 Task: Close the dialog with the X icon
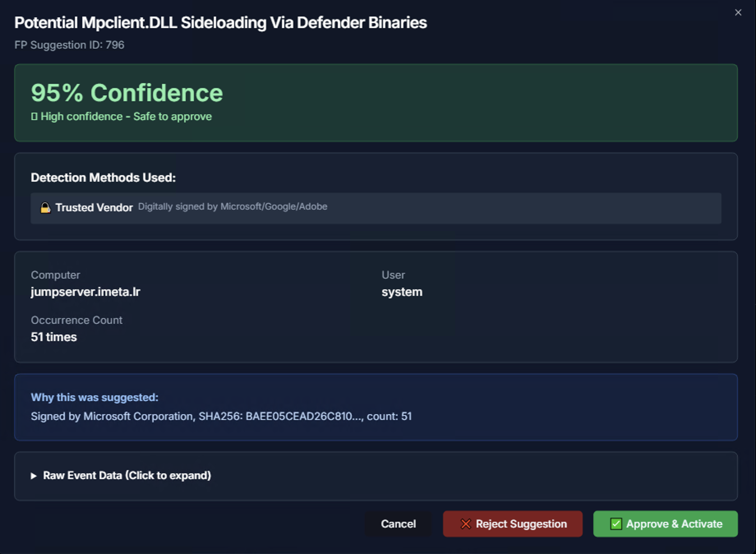tap(738, 12)
